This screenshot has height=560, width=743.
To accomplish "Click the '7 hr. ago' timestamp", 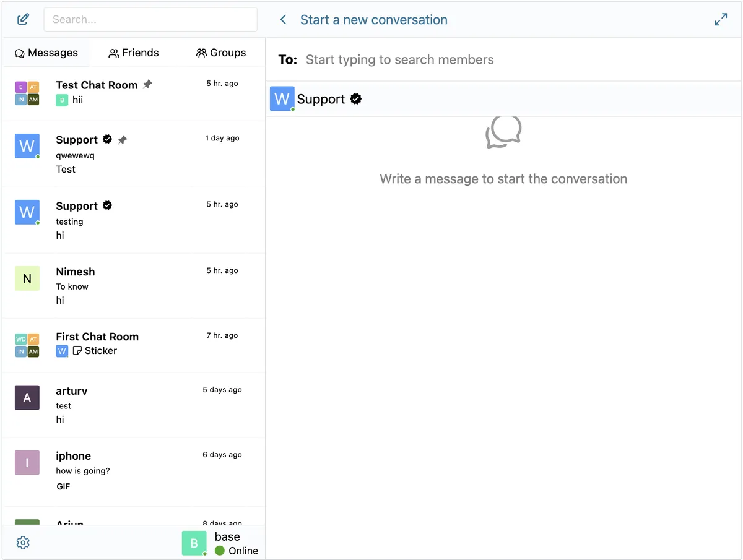I will point(222,335).
